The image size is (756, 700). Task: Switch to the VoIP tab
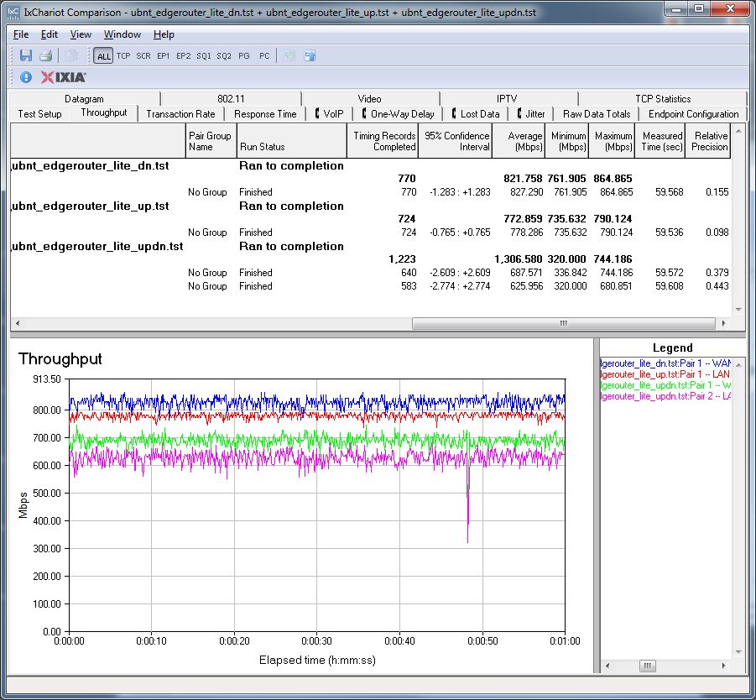point(329,114)
